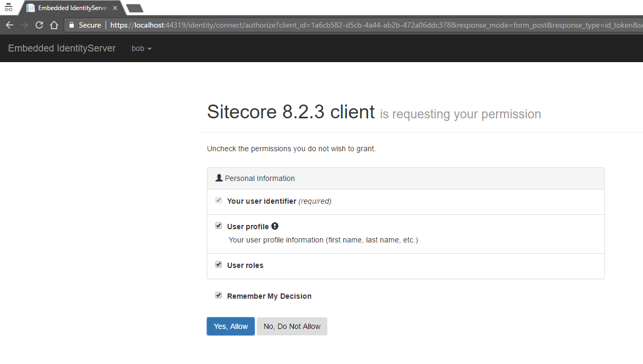643x364 pixels.
Task: Open the Embedded IdentityServer brand link
Action: [62, 48]
